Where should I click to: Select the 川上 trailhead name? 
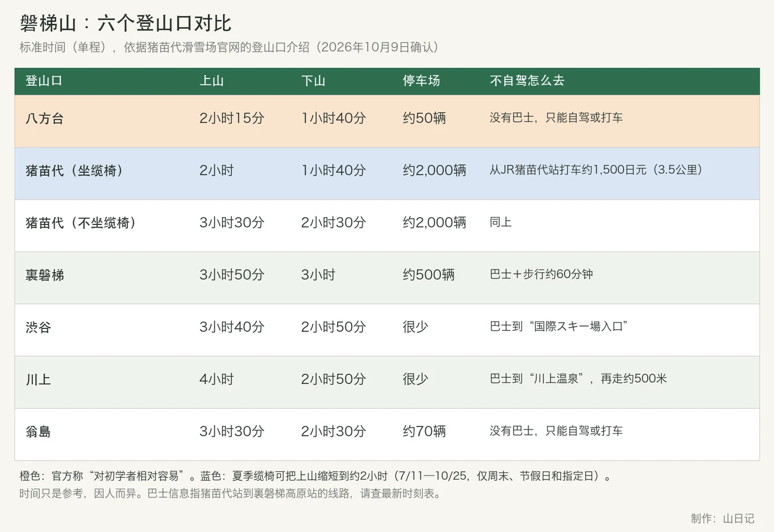[38, 380]
